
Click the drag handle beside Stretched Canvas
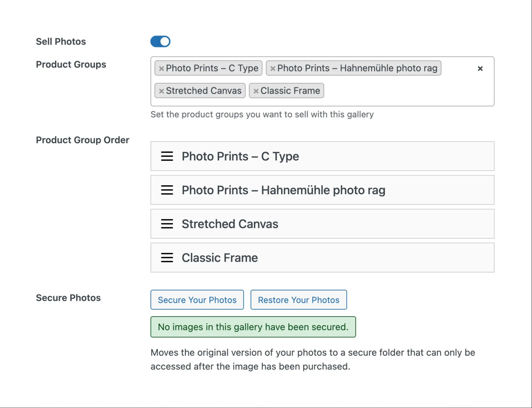pos(167,224)
